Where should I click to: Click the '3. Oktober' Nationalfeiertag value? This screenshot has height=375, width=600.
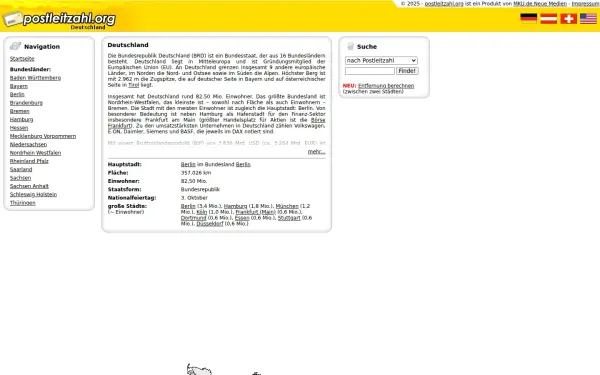(194, 198)
